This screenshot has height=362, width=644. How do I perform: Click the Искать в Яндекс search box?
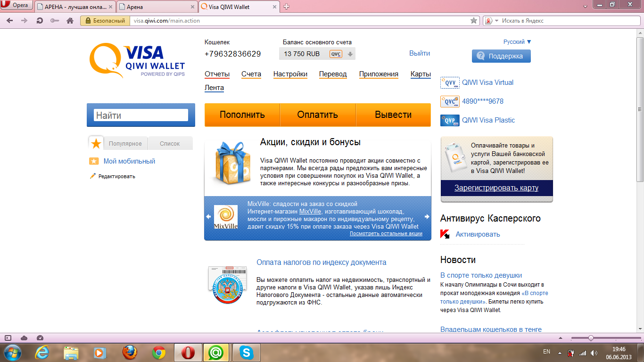click(561, 21)
